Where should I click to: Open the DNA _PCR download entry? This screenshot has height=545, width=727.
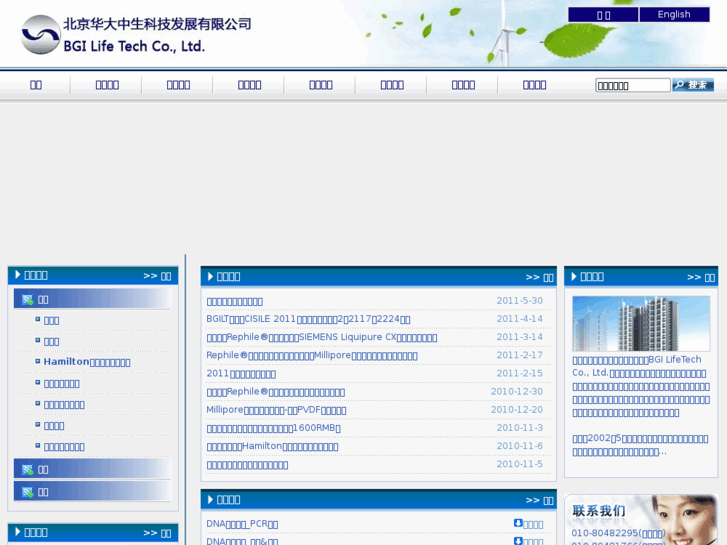click(x=242, y=524)
